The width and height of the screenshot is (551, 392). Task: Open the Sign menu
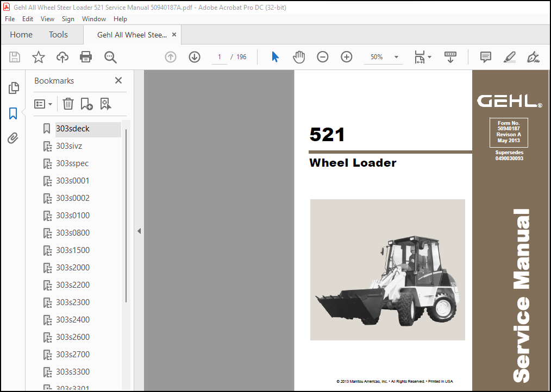click(x=68, y=19)
